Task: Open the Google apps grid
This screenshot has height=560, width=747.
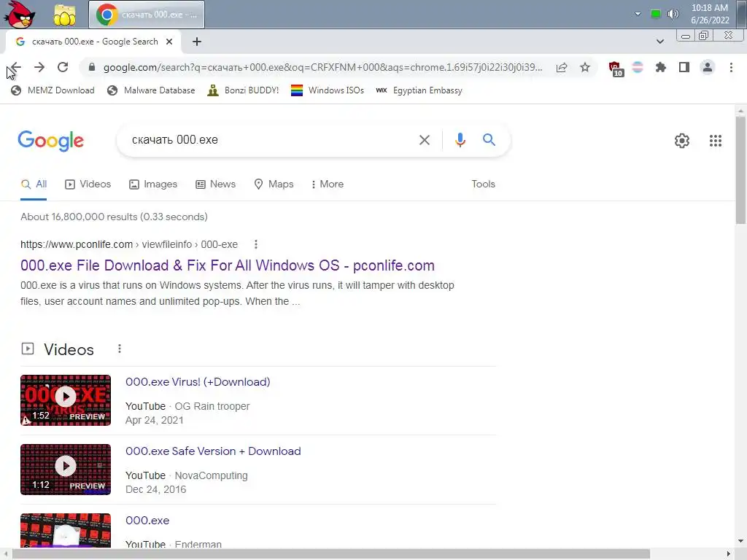Action: (x=715, y=141)
